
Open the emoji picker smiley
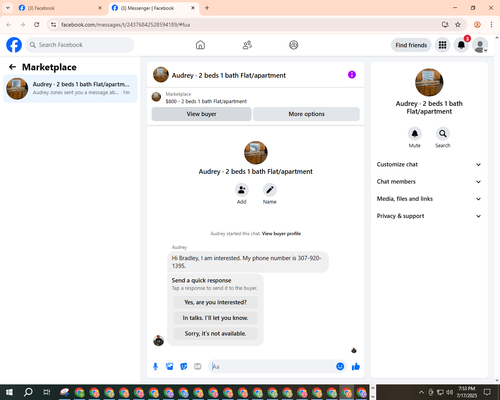340,367
